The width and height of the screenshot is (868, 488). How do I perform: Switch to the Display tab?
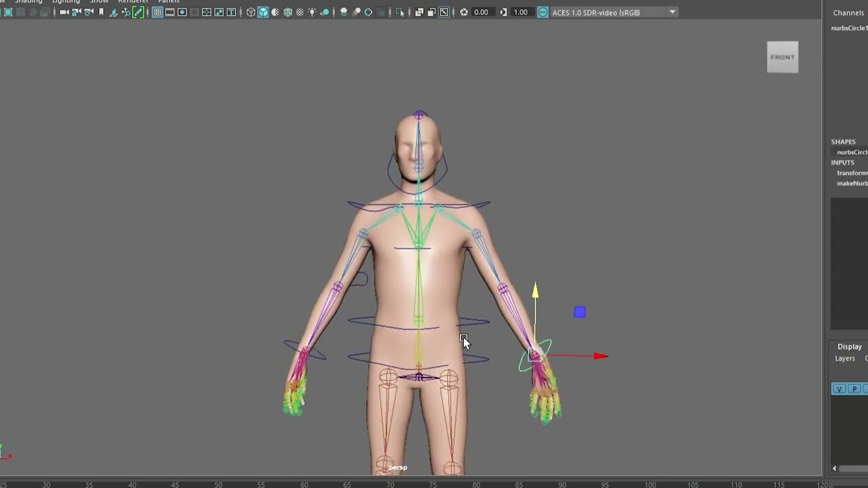tap(849, 346)
